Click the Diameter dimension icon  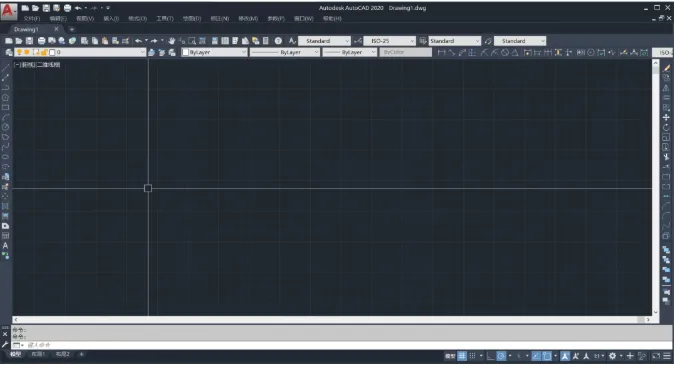(x=505, y=52)
